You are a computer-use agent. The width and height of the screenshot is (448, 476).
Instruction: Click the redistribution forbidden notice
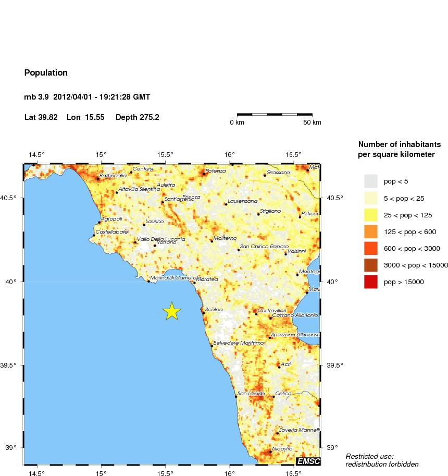point(382,464)
